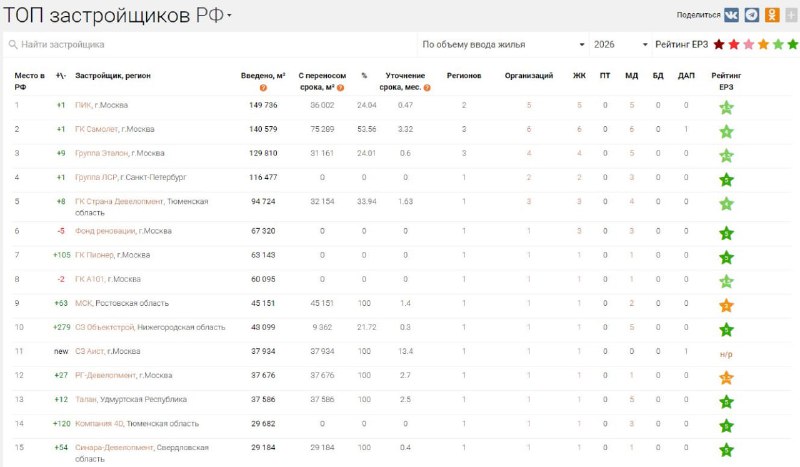Click Организаций column header
This screenshot has height=467, width=800.
pyautogui.click(x=529, y=76)
